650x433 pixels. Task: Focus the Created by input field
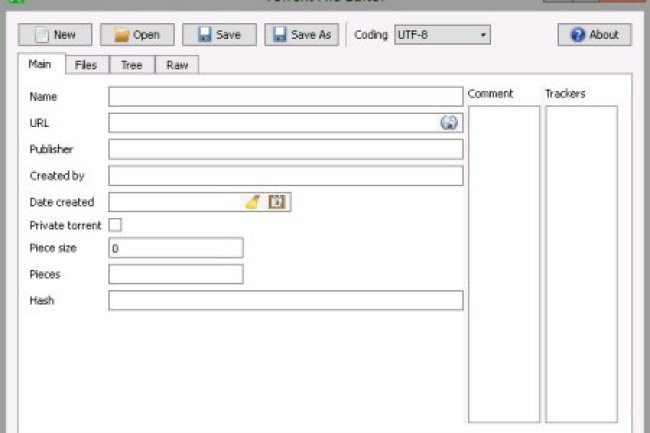(286, 176)
